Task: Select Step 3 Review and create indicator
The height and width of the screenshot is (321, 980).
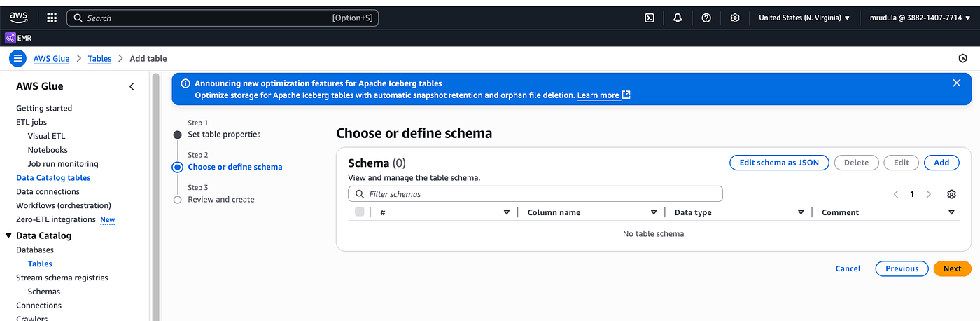Action: 177,200
